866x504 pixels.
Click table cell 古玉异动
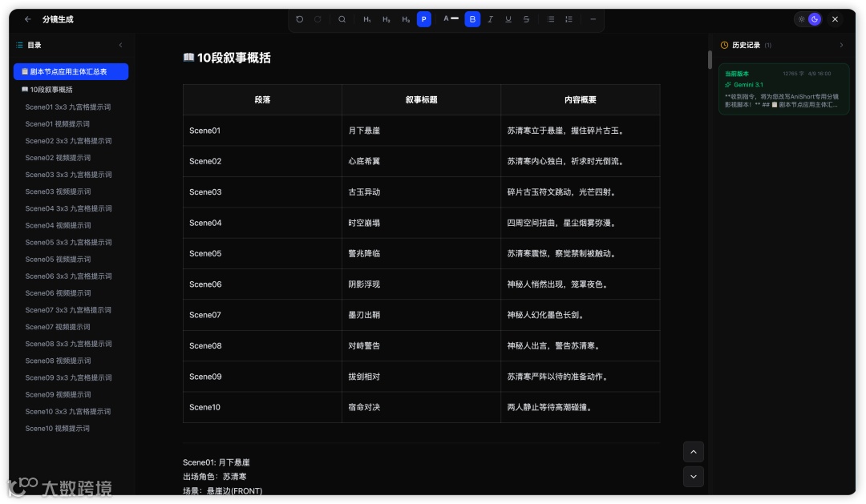(x=422, y=192)
